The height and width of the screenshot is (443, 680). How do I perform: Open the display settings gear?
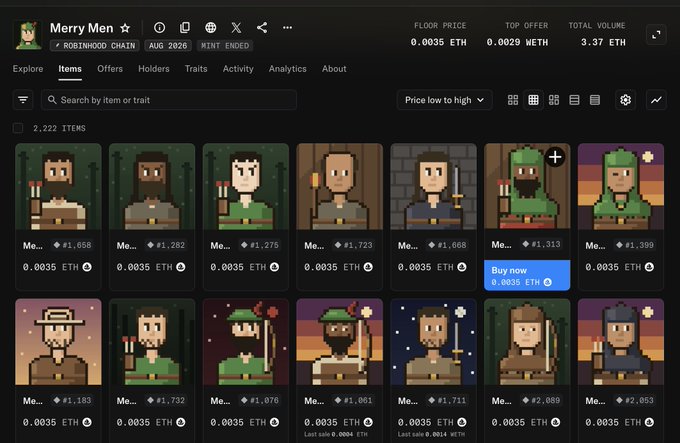tap(625, 100)
